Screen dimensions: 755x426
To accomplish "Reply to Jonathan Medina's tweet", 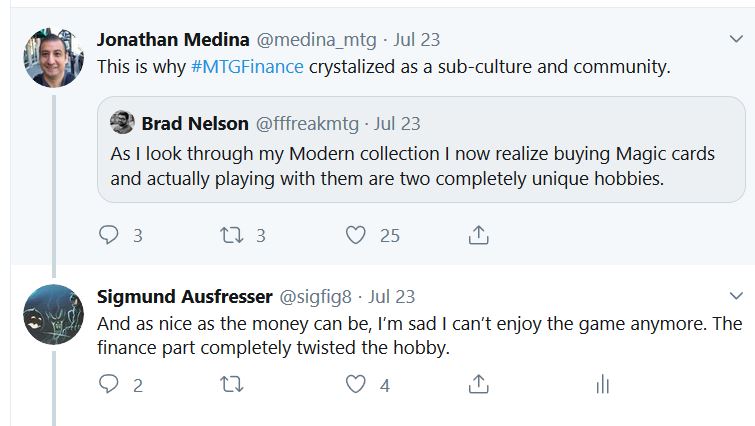I will [x=110, y=235].
